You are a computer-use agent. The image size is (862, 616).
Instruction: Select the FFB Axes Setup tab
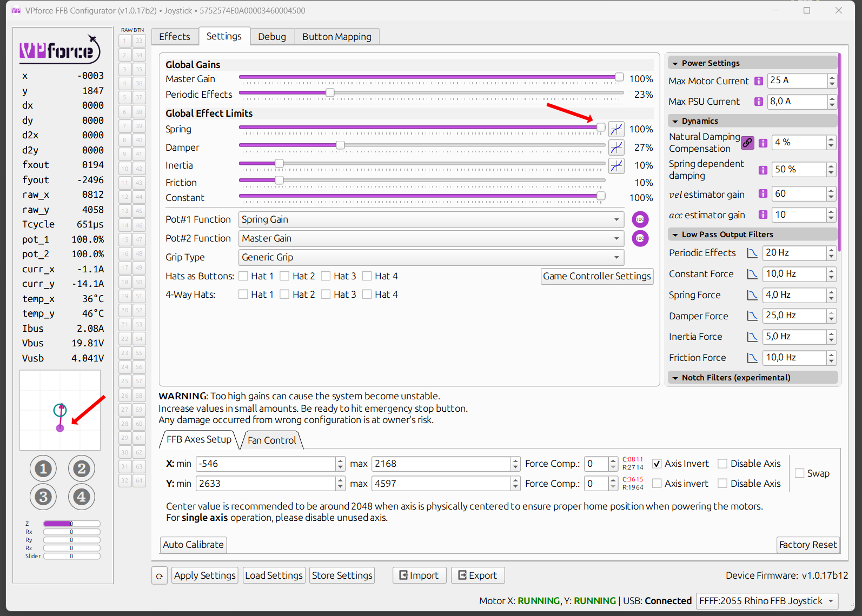pyautogui.click(x=199, y=440)
